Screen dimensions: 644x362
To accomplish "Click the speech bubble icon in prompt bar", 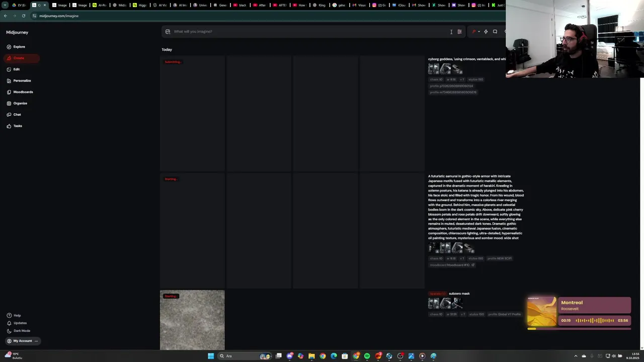I will click(495, 32).
